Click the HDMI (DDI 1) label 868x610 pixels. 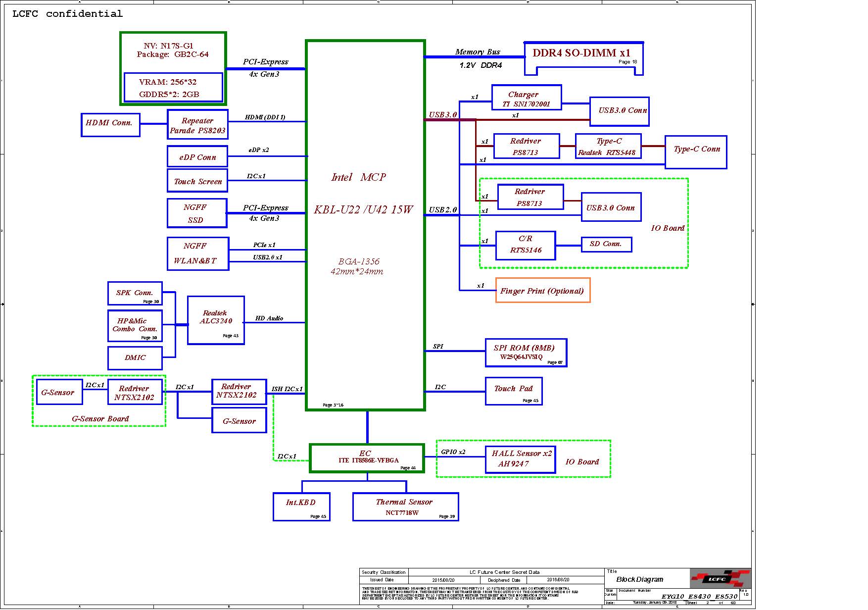(x=265, y=117)
